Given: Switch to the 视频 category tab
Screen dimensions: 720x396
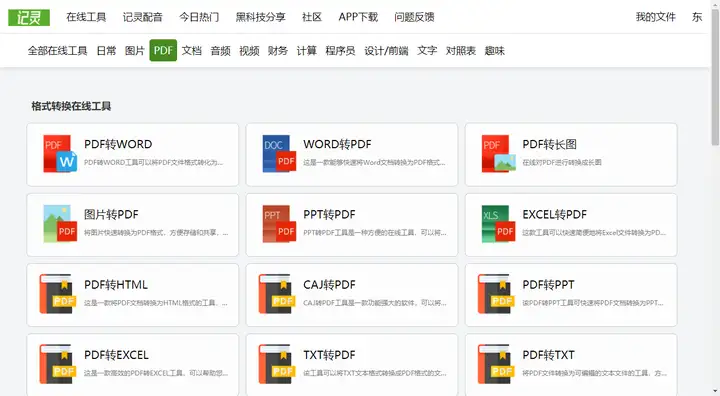Looking at the screenshot, I should [x=249, y=51].
